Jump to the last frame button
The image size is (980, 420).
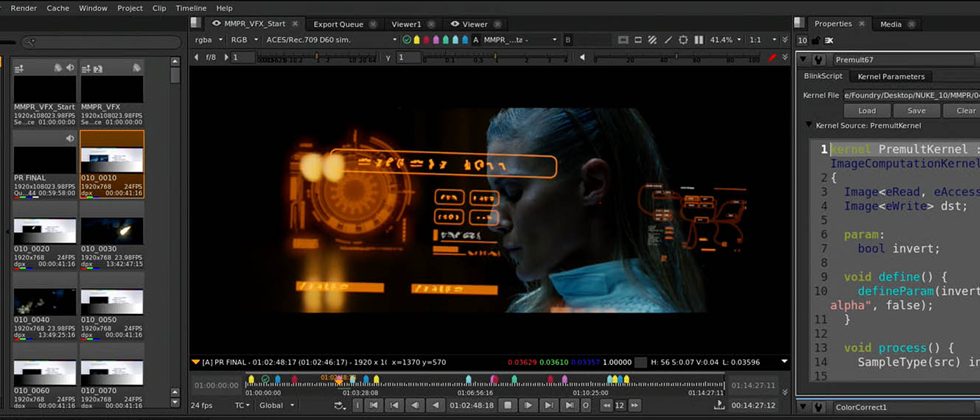[570, 405]
